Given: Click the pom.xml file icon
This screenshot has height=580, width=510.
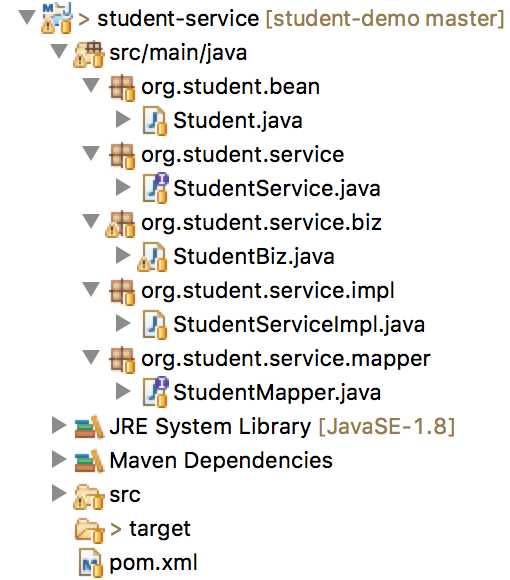Looking at the screenshot, I should pyautogui.click(x=91, y=563).
